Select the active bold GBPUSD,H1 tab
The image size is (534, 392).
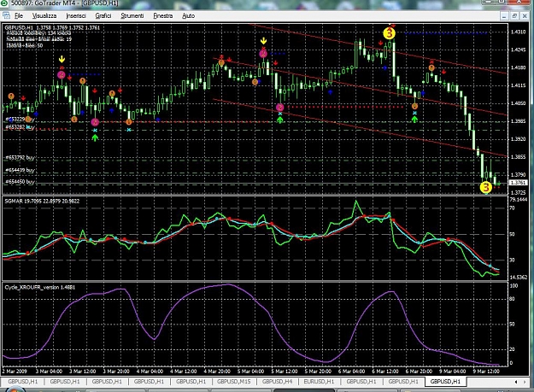point(445,382)
